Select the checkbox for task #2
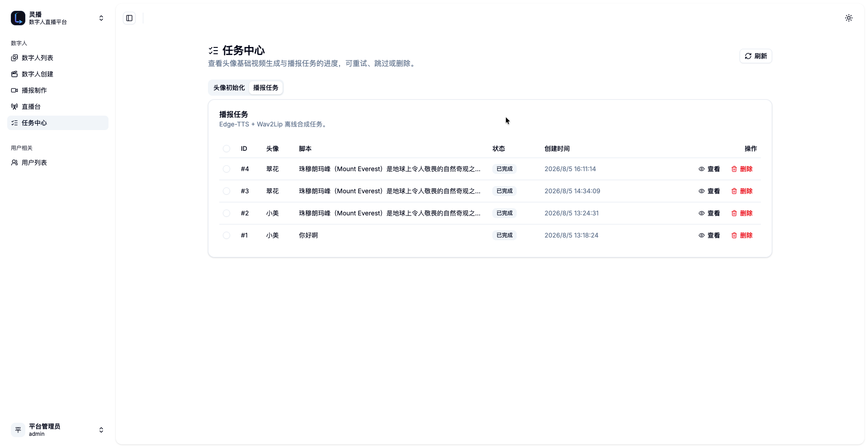Image resolution: width=868 pixels, height=448 pixels. click(226, 213)
